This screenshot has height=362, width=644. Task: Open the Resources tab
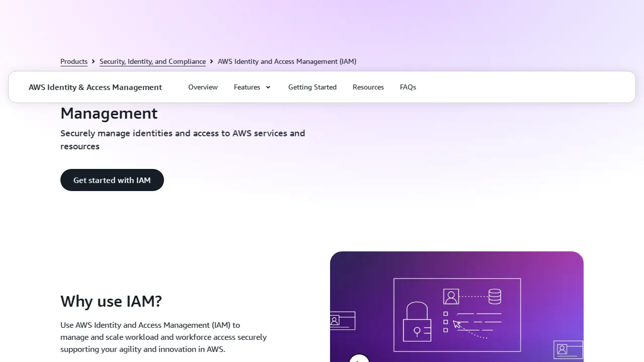(368, 87)
